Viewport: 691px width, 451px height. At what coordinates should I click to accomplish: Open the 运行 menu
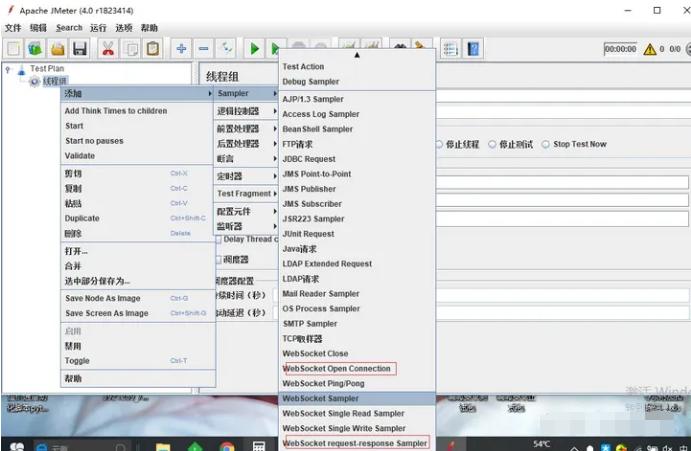98,28
